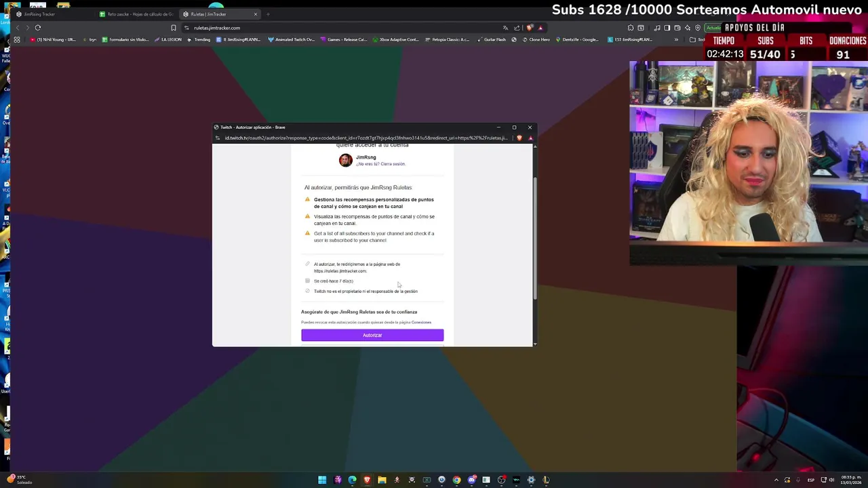The height and width of the screenshot is (488, 868).
Task: Open the Settings gear on taskbar
Action: [531, 480]
